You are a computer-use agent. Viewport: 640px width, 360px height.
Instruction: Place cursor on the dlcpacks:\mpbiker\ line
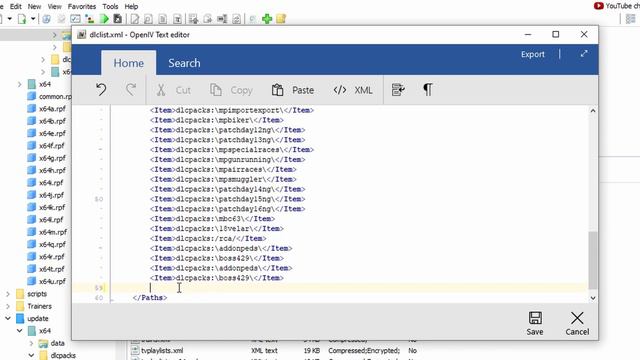tap(217, 120)
